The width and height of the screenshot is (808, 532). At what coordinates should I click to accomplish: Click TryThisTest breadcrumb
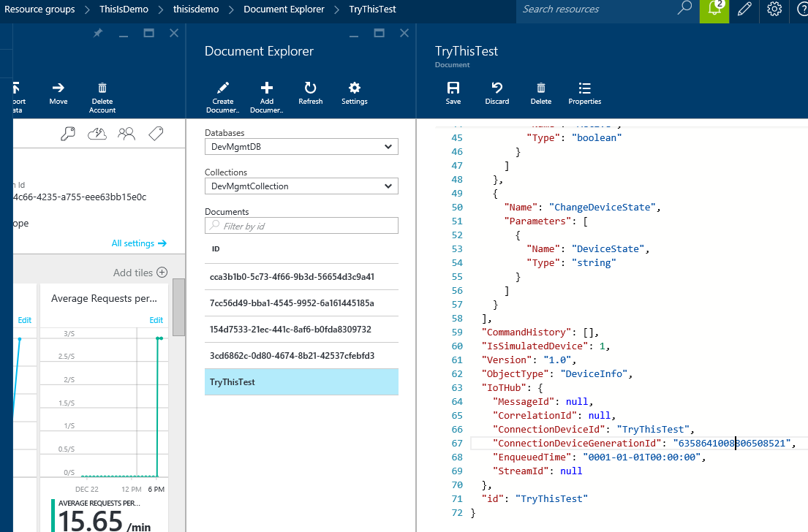click(x=373, y=9)
